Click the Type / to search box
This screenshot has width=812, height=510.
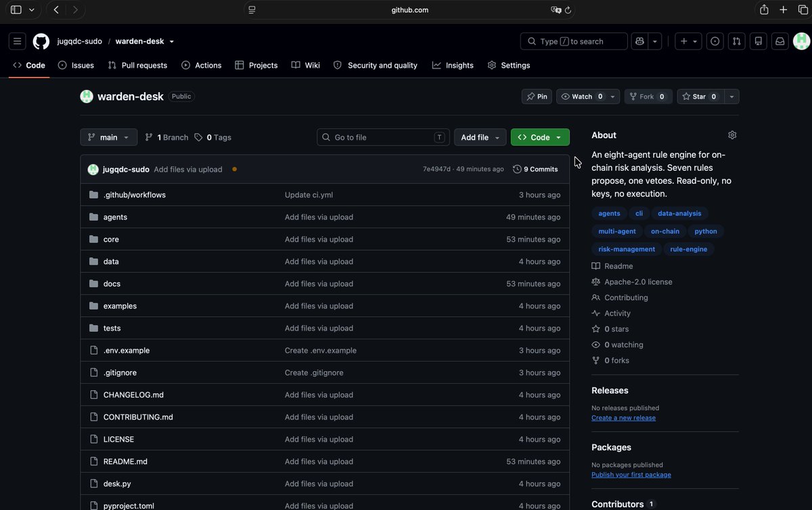click(574, 41)
